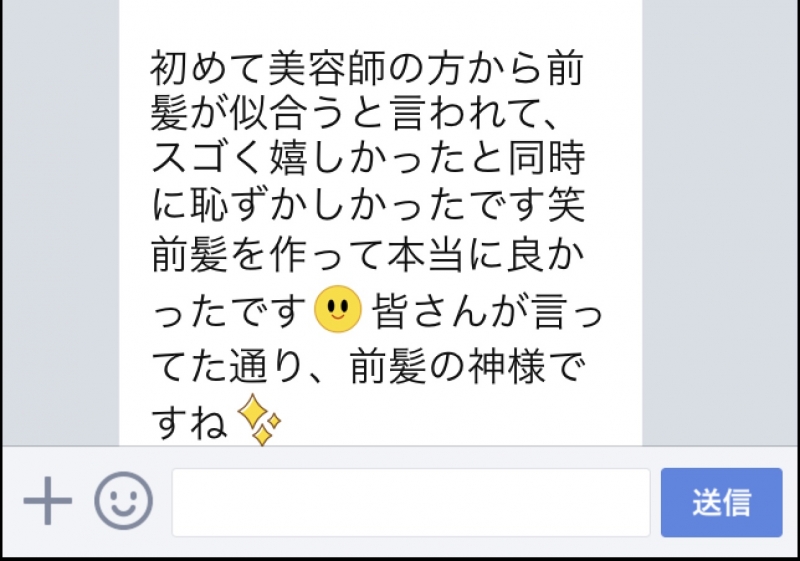Screen dimensions: 800x561
Task: Click the text line スゴく嬉しかったと同時
Action: point(368,159)
